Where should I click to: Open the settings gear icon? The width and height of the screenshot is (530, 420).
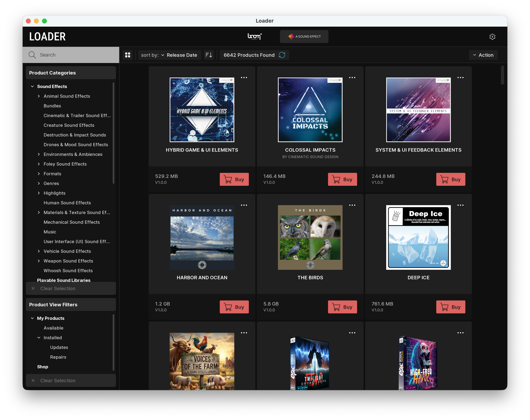click(492, 37)
